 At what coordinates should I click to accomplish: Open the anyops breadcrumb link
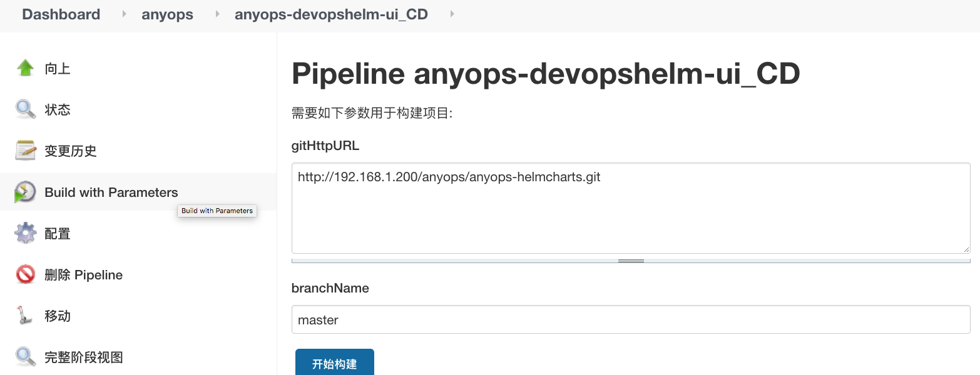coord(167,14)
